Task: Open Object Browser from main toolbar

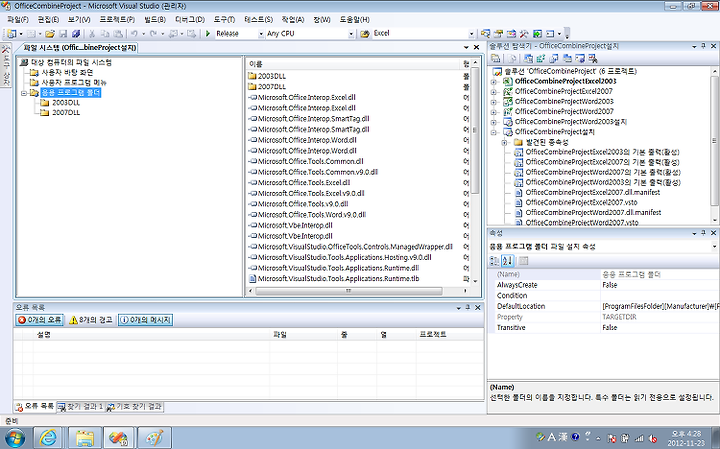Action: (511, 34)
